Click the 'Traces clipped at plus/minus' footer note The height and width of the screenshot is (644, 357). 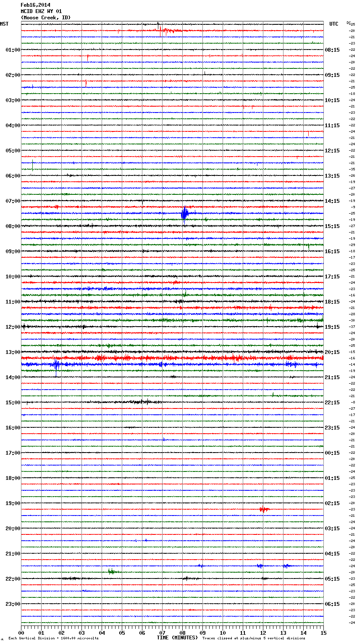click(254, 638)
